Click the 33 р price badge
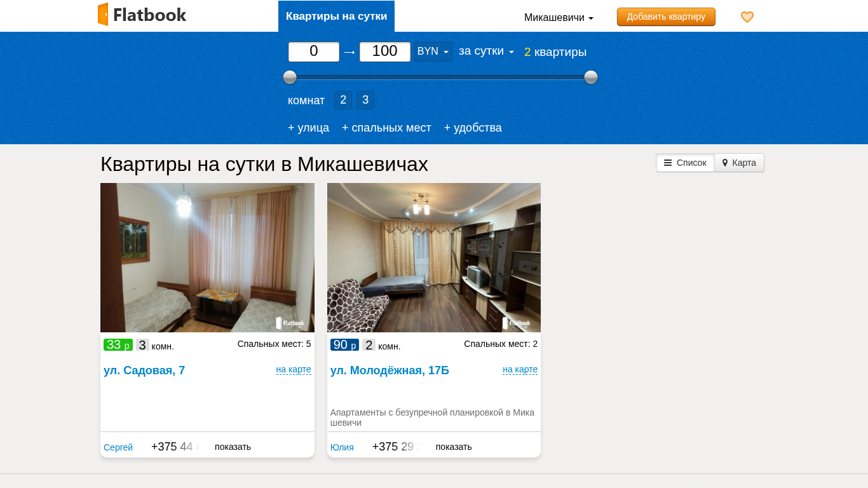This screenshot has height=488, width=868. coord(118,345)
